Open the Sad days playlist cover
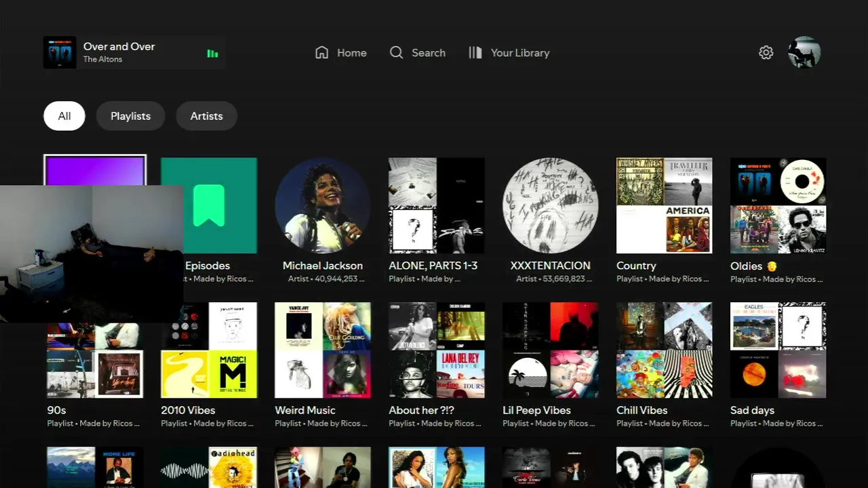 (778, 350)
